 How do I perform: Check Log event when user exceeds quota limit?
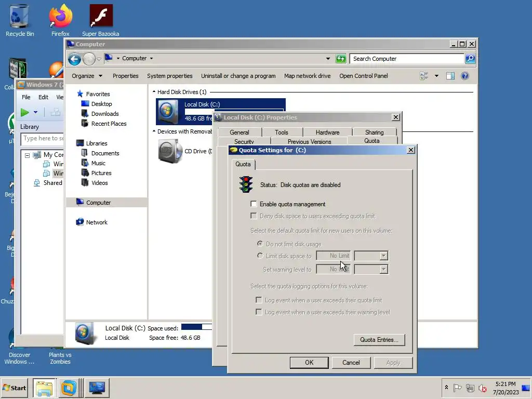point(259,300)
